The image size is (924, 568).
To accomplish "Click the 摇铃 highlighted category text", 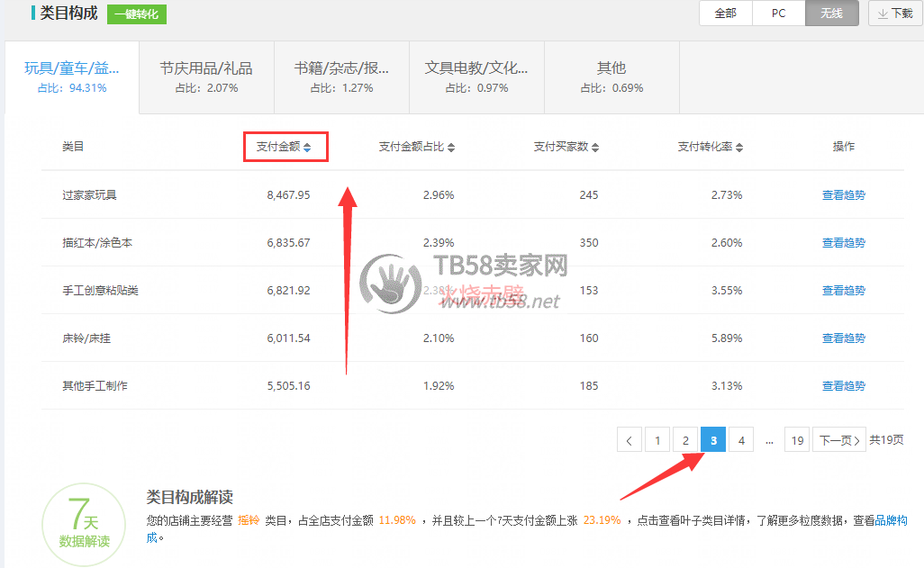I will (x=249, y=520).
